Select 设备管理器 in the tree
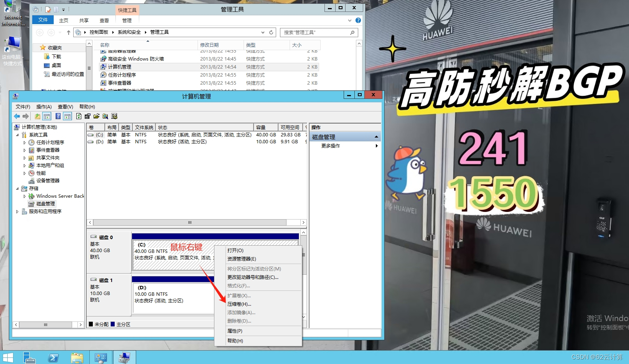The height and width of the screenshot is (364, 629). point(48,181)
